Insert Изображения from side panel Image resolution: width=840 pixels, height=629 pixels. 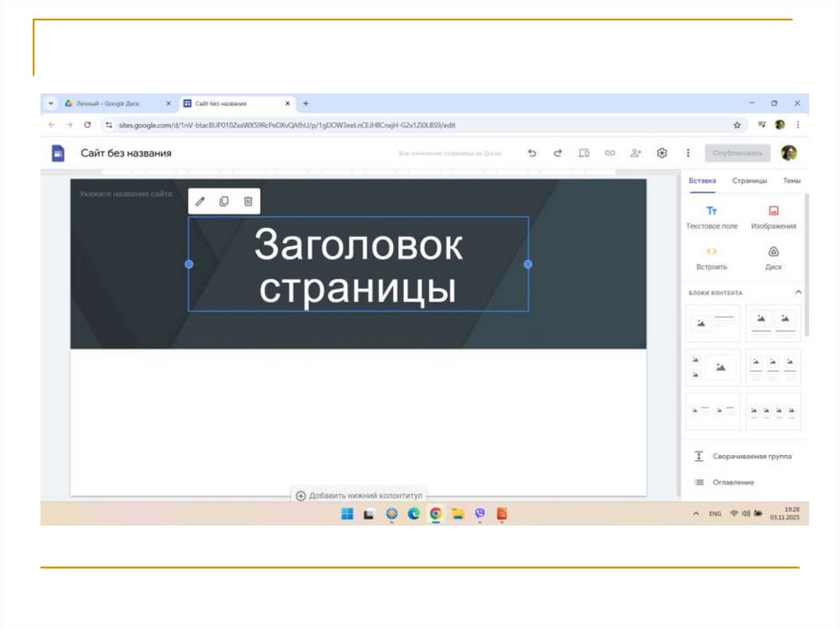774,217
